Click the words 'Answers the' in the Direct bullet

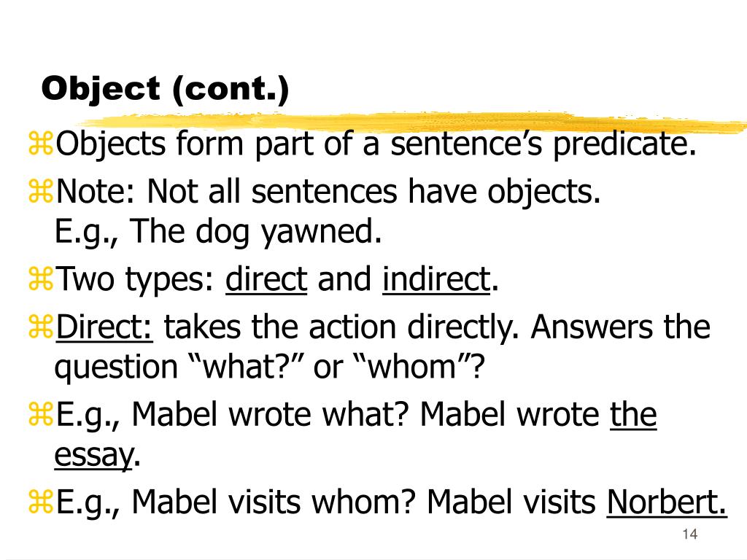pyautogui.click(x=621, y=327)
